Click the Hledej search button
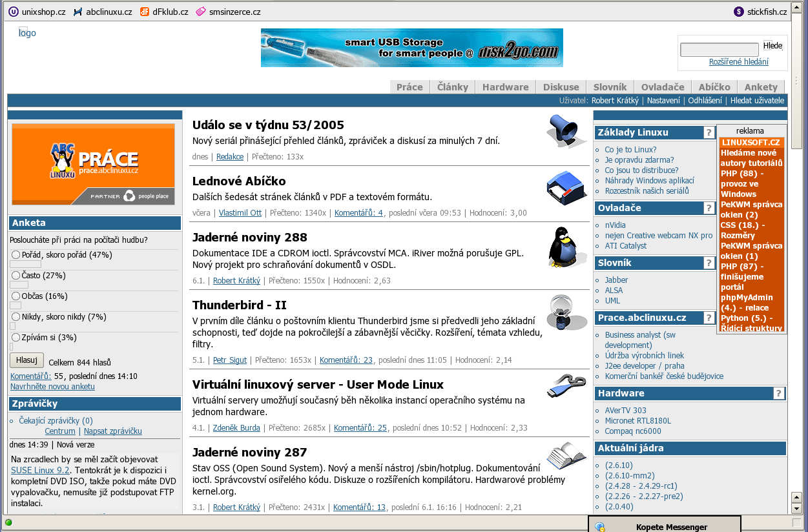The width and height of the screenshot is (808, 532). (772, 46)
